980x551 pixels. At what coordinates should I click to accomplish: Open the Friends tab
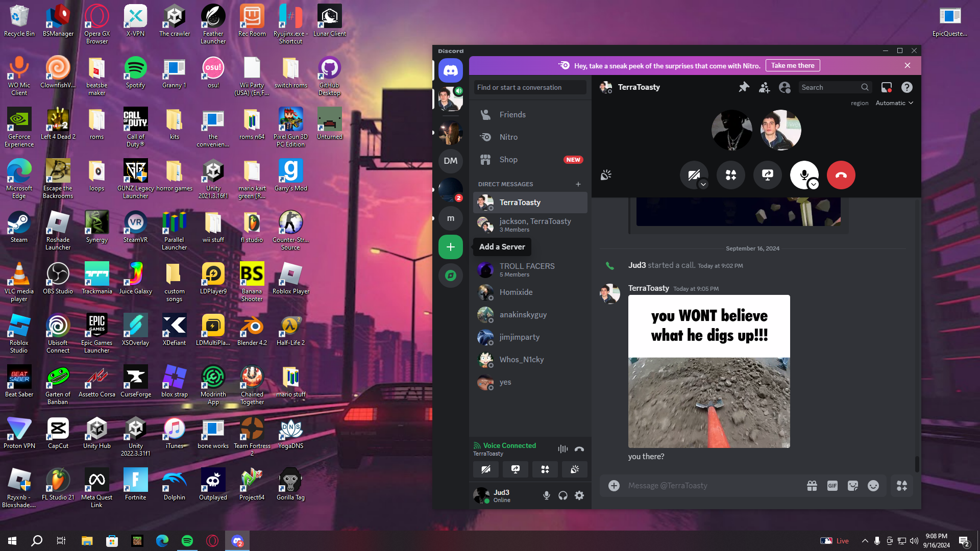tap(530, 115)
